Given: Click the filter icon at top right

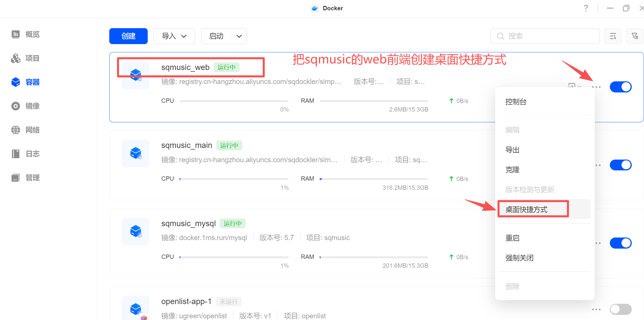Looking at the screenshot, I should [635, 36].
